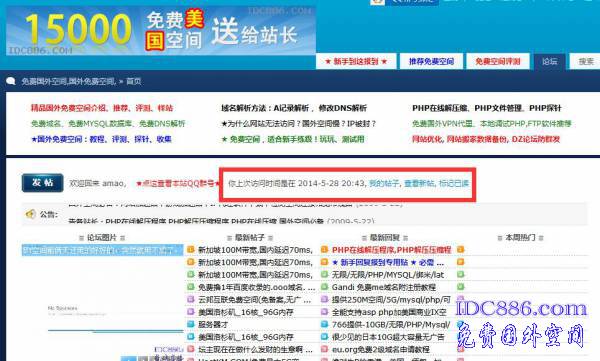Click purple icon beside 云邦互联免费空间 thread

click(x=191, y=299)
